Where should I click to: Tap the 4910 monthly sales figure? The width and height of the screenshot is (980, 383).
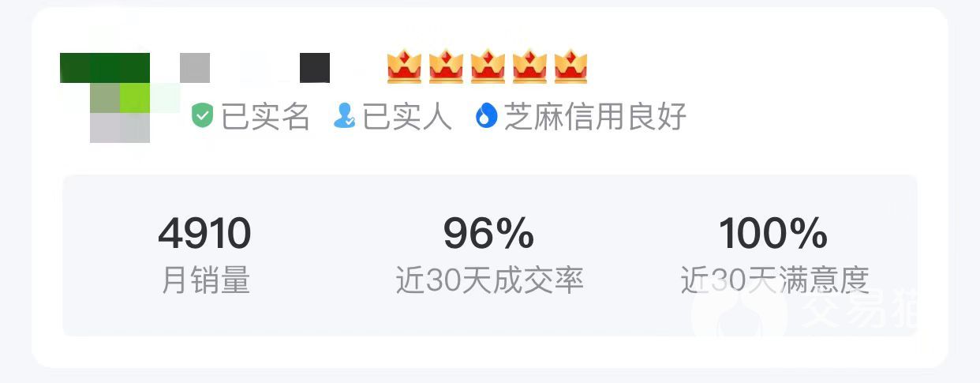(x=205, y=234)
